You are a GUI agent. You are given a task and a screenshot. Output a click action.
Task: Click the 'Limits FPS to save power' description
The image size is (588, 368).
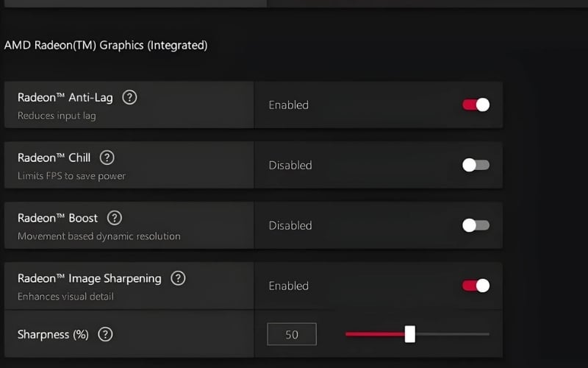point(71,176)
